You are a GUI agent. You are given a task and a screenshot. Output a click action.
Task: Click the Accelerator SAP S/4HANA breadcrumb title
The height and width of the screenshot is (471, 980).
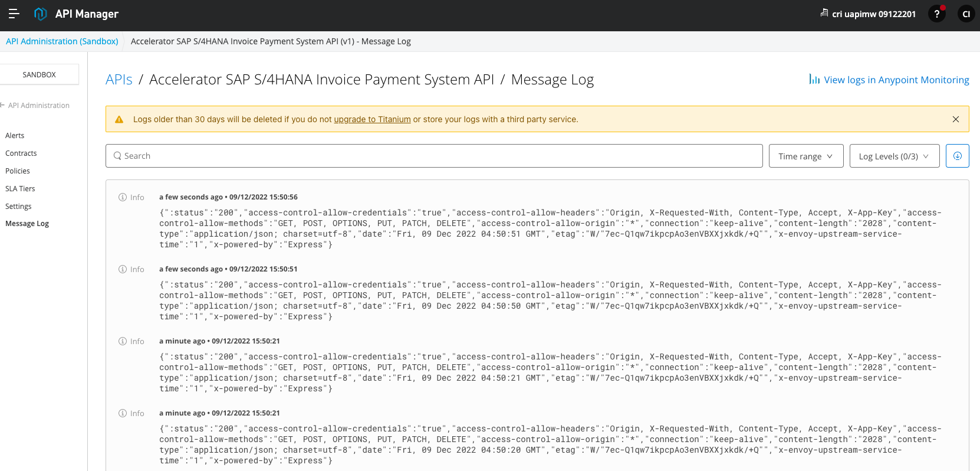coord(322,80)
